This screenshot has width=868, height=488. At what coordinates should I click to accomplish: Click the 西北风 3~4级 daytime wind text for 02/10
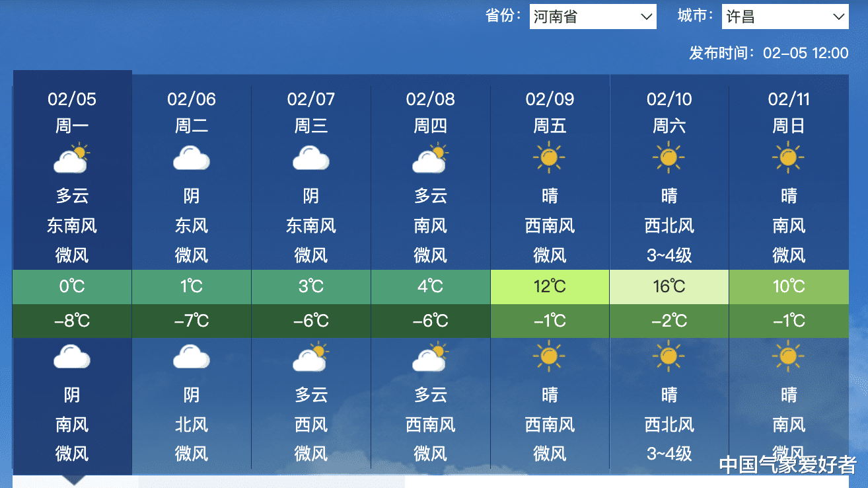[669, 240]
